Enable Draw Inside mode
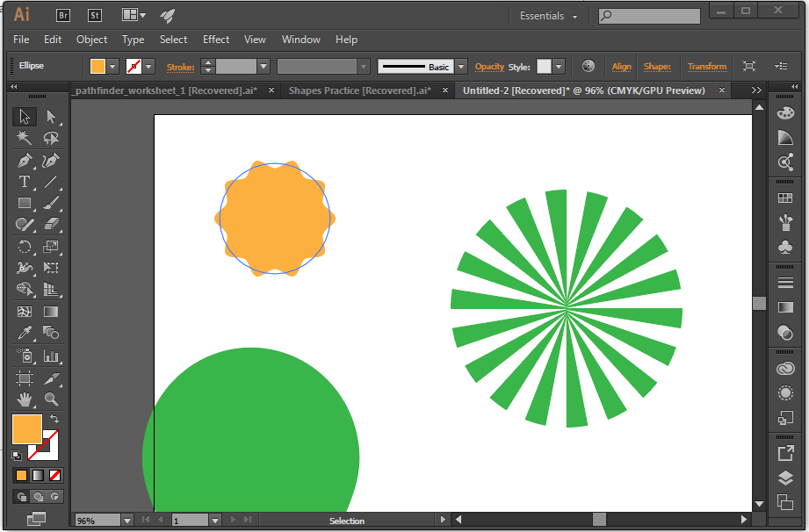Screen dimensions: 809x532 click(54, 497)
